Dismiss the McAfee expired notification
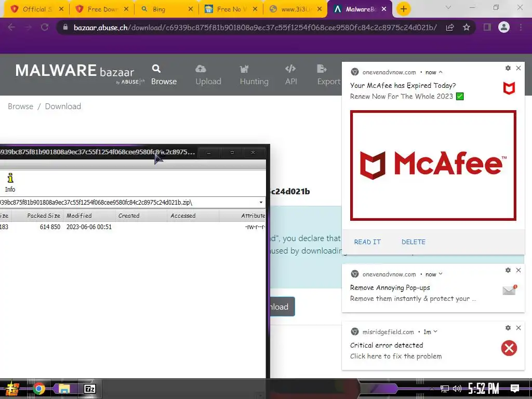The width and height of the screenshot is (532, 399). coord(518,68)
